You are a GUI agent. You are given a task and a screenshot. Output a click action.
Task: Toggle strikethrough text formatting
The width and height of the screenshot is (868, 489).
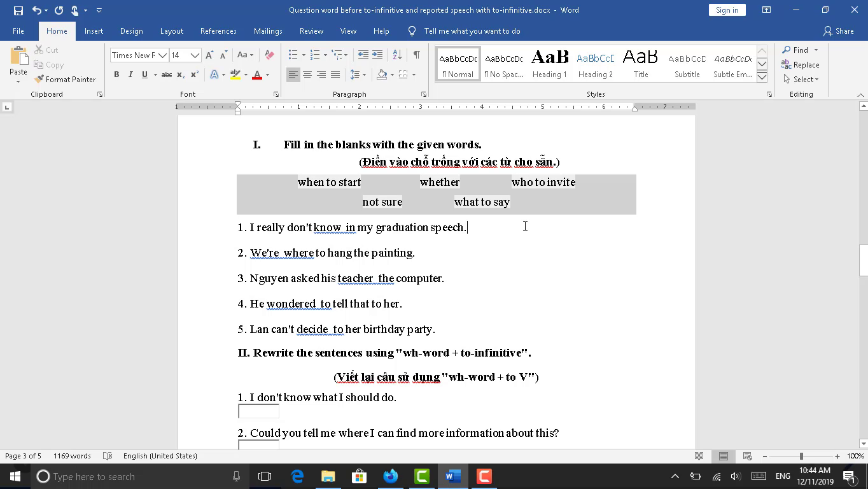[166, 75]
